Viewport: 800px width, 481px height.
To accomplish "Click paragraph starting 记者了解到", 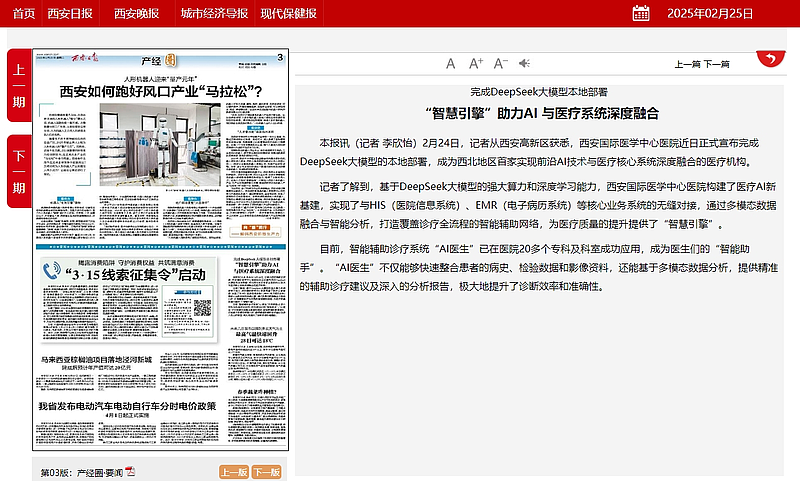I will [x=538, y=205].
